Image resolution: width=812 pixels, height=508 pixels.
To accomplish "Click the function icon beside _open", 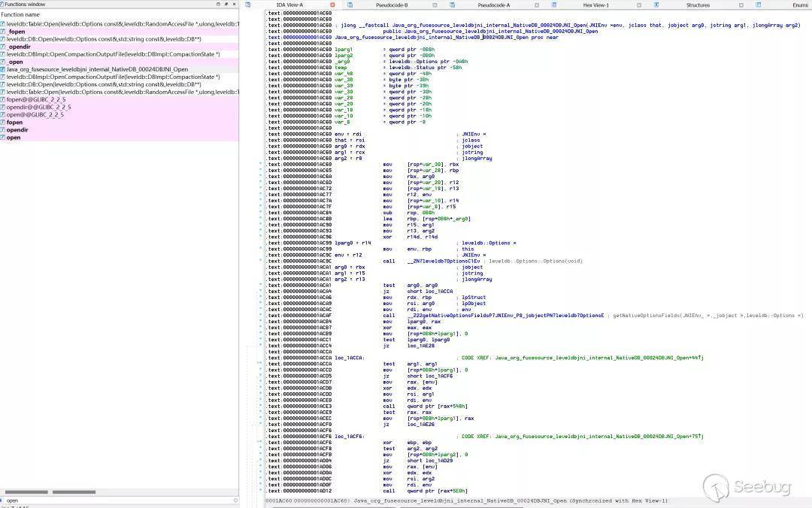I will 3,62.
